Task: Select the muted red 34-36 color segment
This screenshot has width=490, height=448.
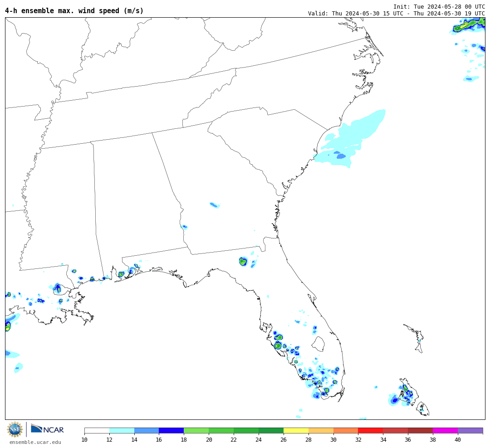Action: coord(396,431)
